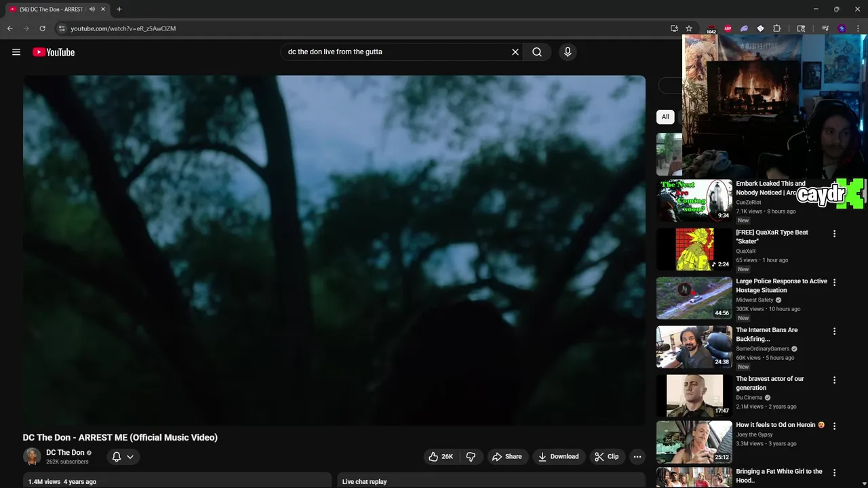
Task: Click the 1.4M views description box
Action: coord(177,481)
